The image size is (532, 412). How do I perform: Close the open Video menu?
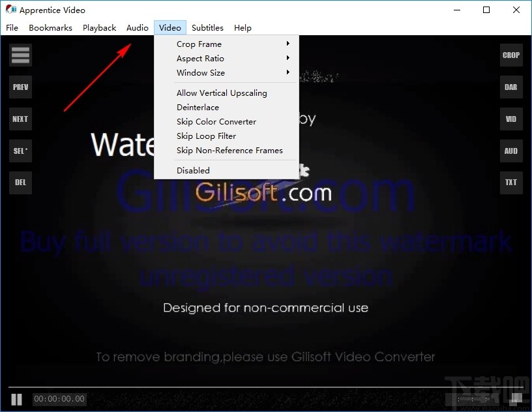pos(170,28)
